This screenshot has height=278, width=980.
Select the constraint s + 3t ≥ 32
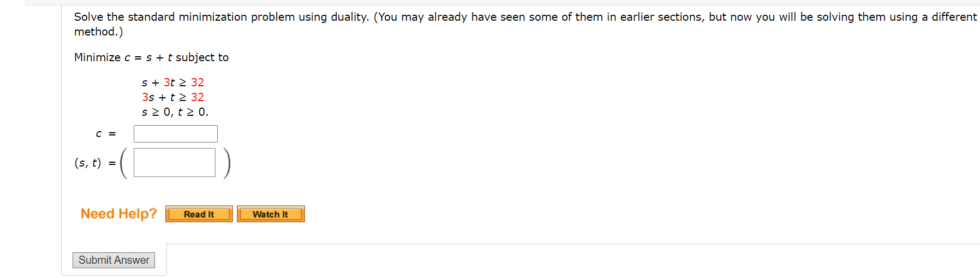pos(173,82)
